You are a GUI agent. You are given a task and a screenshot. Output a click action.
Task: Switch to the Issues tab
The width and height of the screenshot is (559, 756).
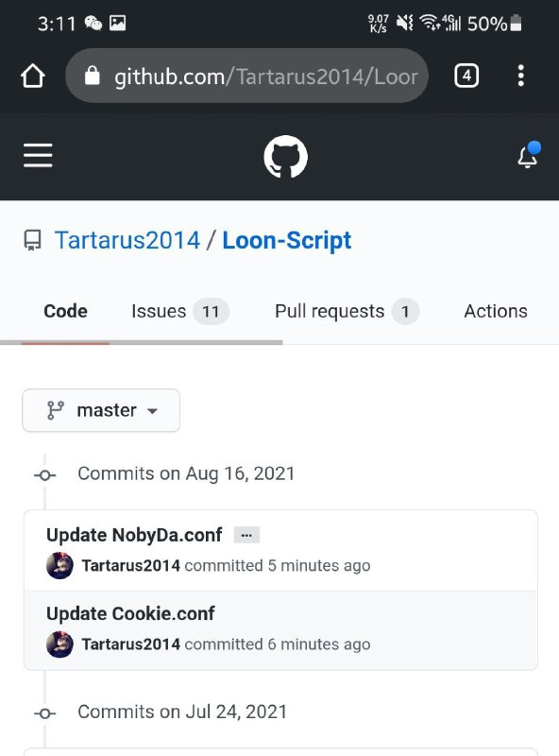[x=179, y=312]
